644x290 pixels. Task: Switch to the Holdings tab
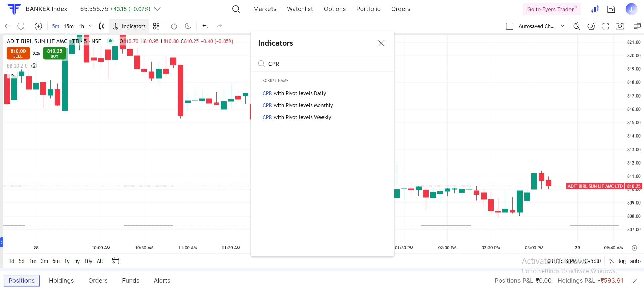pos(61,281)
